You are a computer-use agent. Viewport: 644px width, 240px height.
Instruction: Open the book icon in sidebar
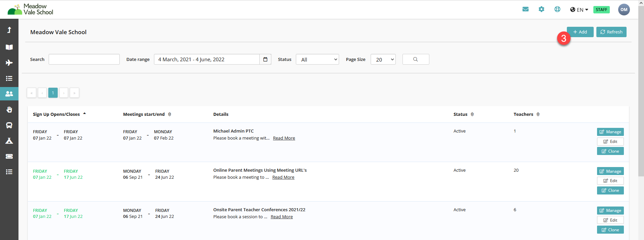click(9, 47)
